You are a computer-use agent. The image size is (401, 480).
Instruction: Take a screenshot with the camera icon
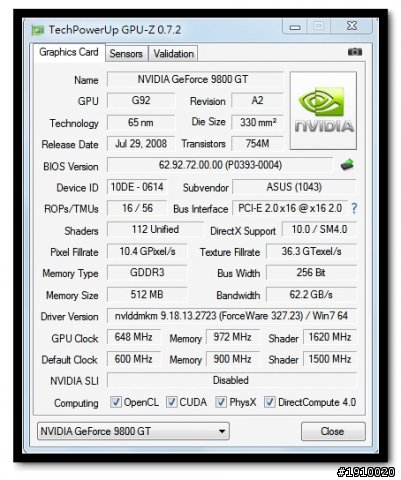click(355, 52)
